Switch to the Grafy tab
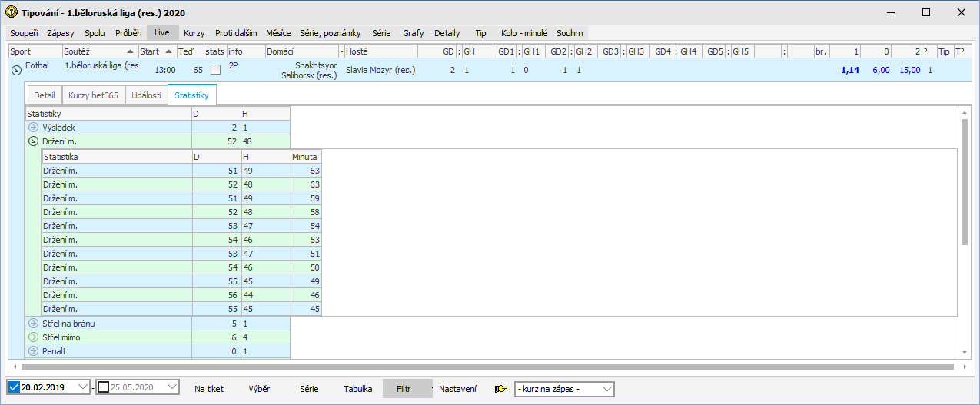The height and width of the screenshot is (405, 980). [413, 33]
